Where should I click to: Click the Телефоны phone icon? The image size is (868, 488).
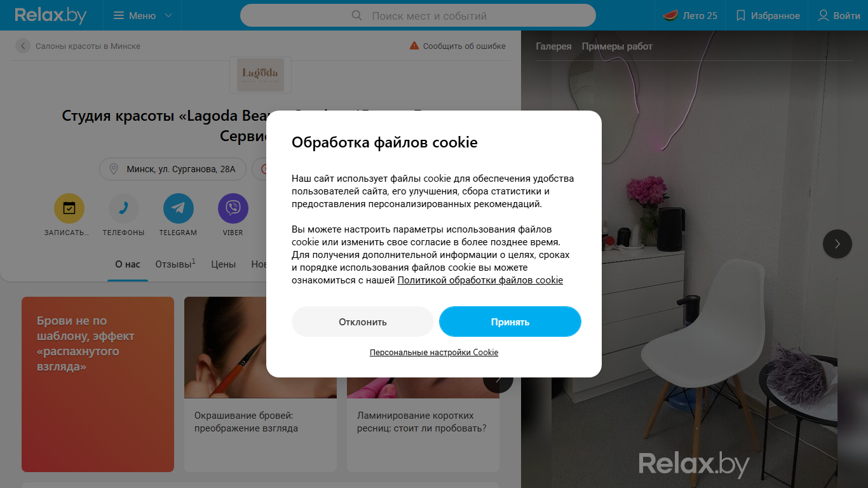[x=123, y=208]
